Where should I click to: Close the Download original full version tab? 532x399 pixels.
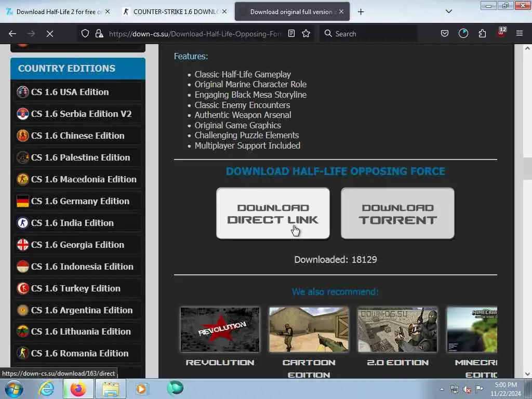pos(341,11)
